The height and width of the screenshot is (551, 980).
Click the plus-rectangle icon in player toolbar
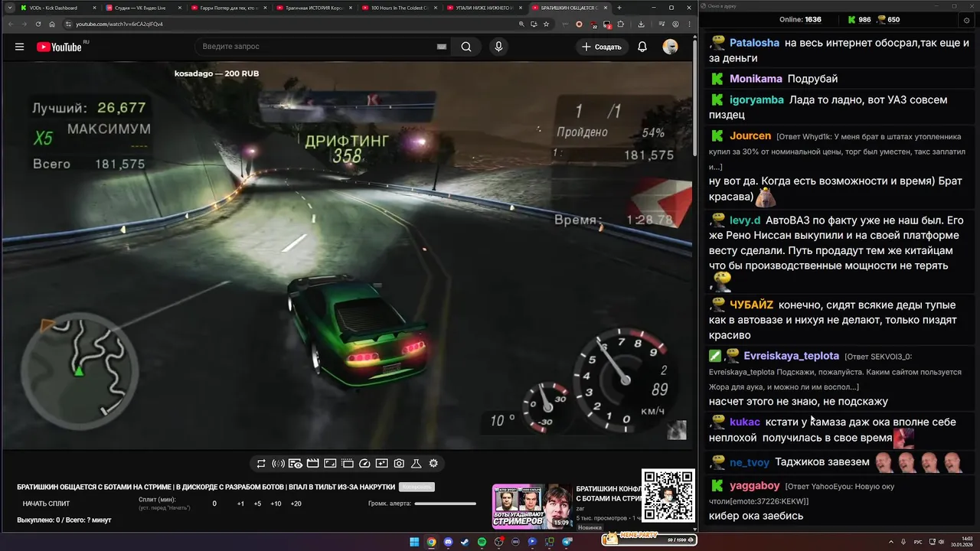tap(381, 463)
